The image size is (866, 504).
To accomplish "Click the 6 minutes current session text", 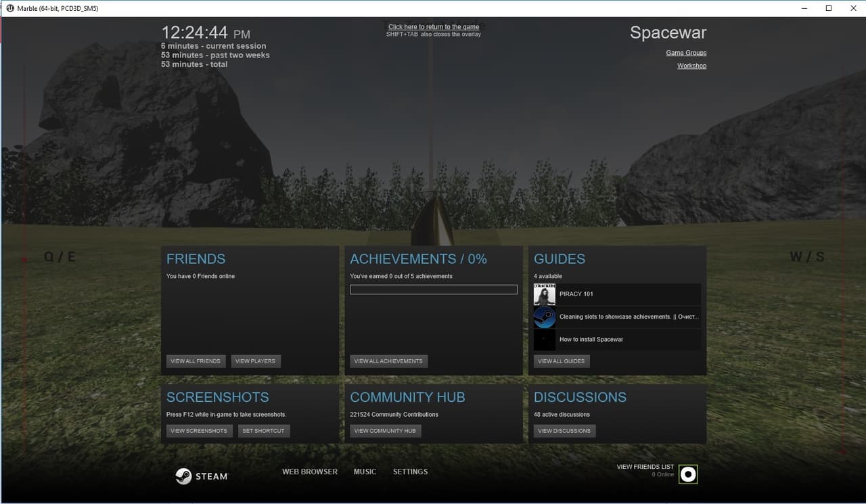I will pos(214,46).
